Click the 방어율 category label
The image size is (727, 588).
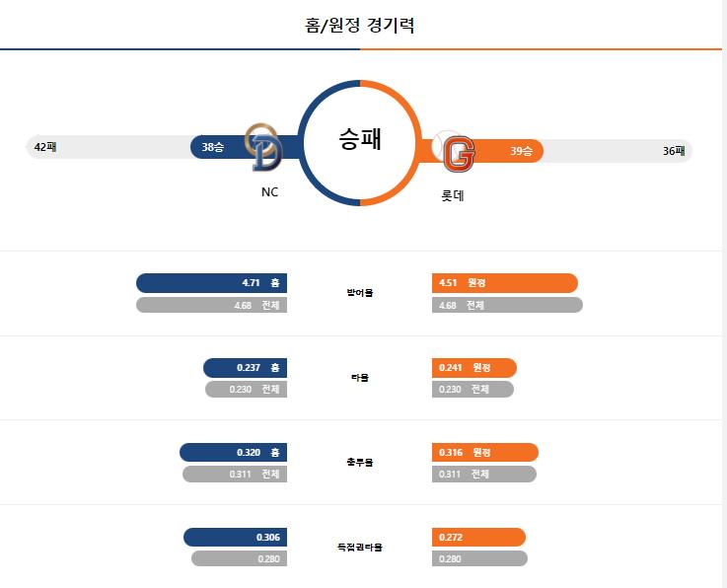tap(360, 293)
